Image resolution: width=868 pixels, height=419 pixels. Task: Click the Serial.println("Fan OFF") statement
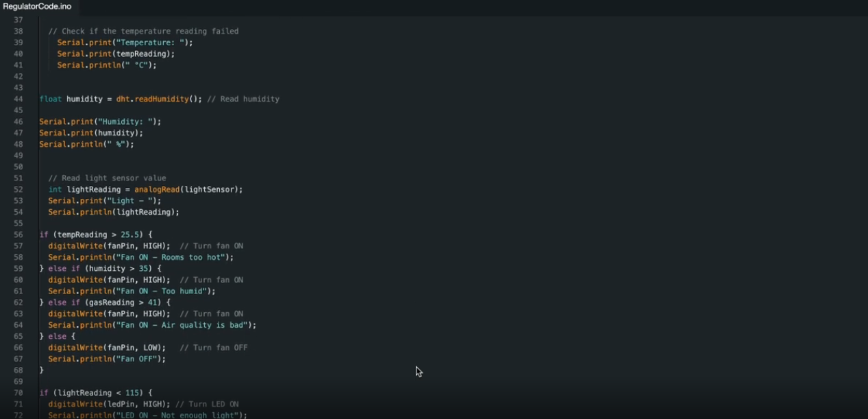pos(107,359)
